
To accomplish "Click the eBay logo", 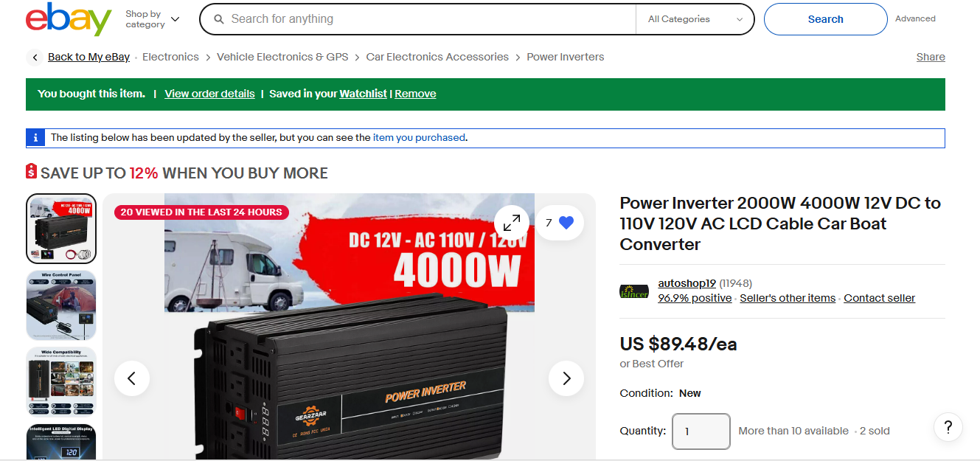I will pos(69,19).
